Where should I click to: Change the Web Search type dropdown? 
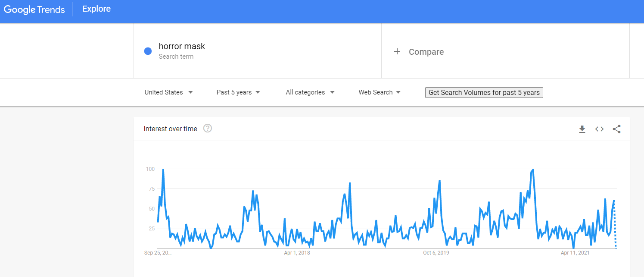point(380,92)
